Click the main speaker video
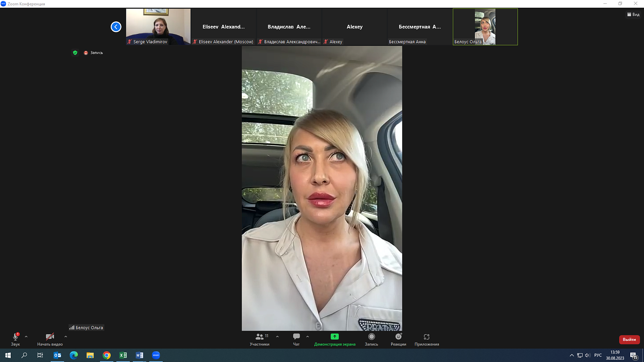 coord(322,188)
